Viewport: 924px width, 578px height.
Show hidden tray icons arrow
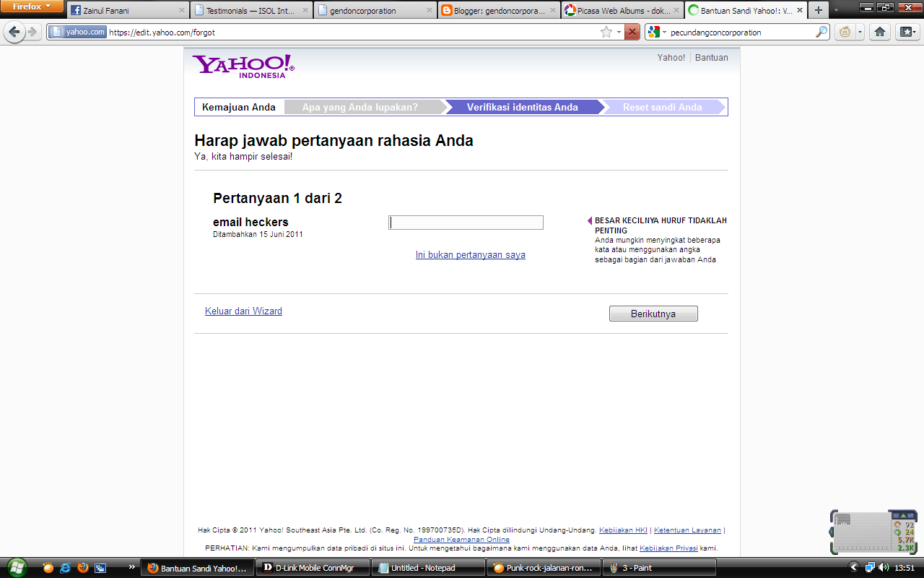point(854,568)
